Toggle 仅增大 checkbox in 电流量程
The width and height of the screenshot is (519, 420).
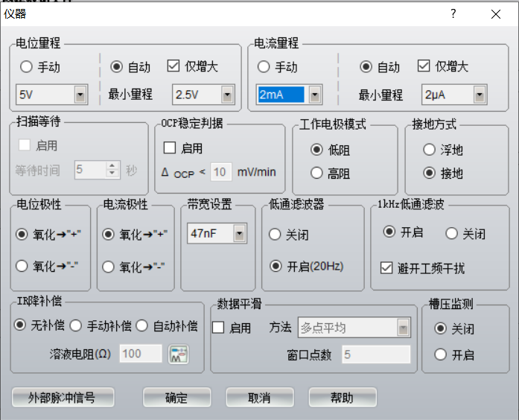click(424, 66)
